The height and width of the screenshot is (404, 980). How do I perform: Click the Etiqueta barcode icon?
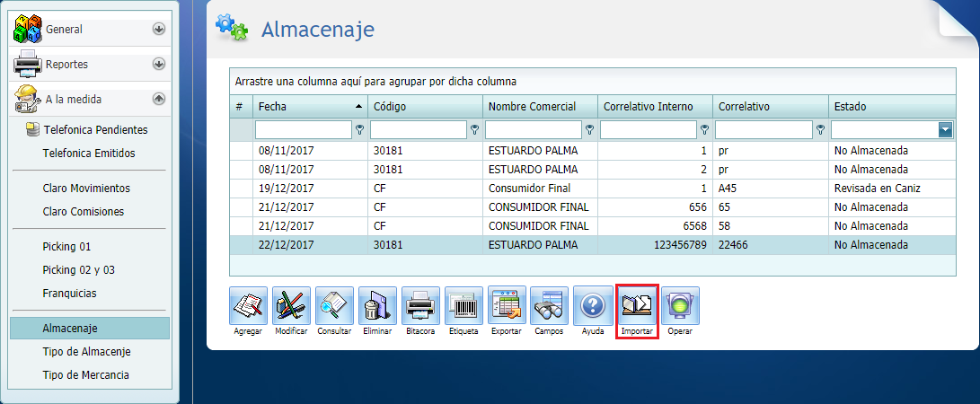(464, 306)
